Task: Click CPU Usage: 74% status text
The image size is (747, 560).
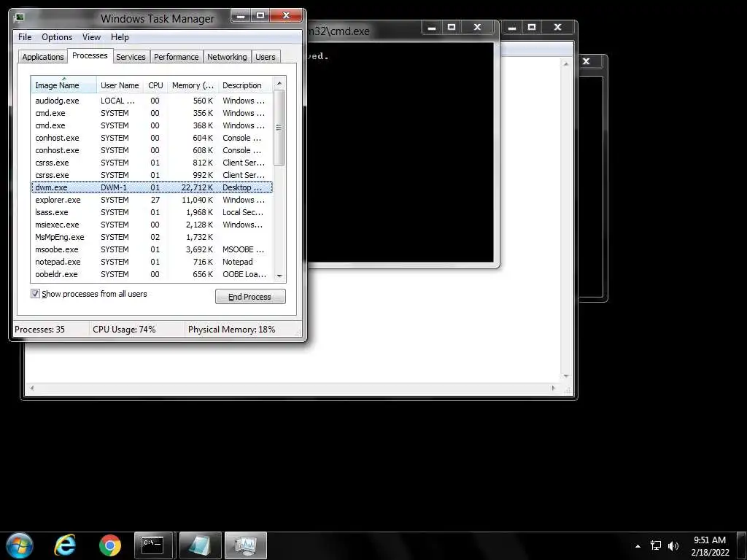Action: pyautogui.click(x=124, y=329)
